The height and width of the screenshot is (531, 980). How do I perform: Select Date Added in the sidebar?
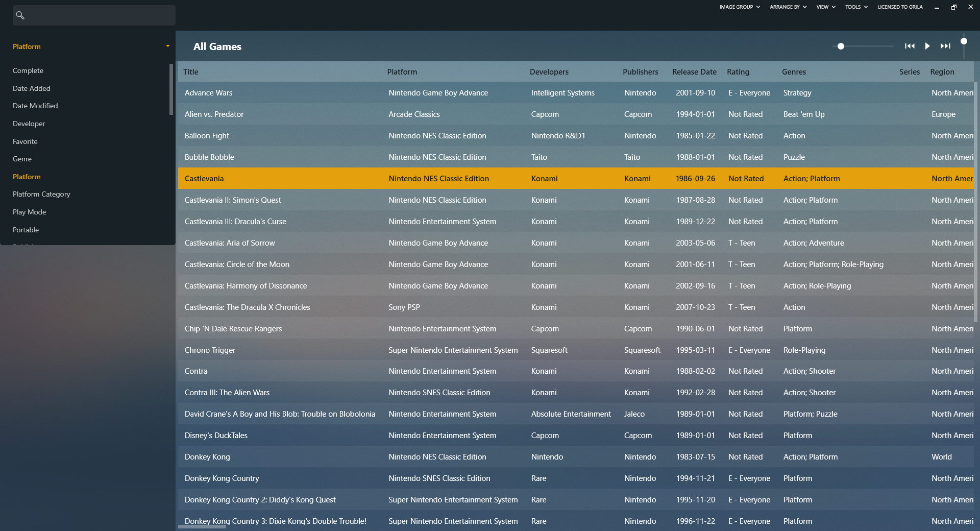32,88
